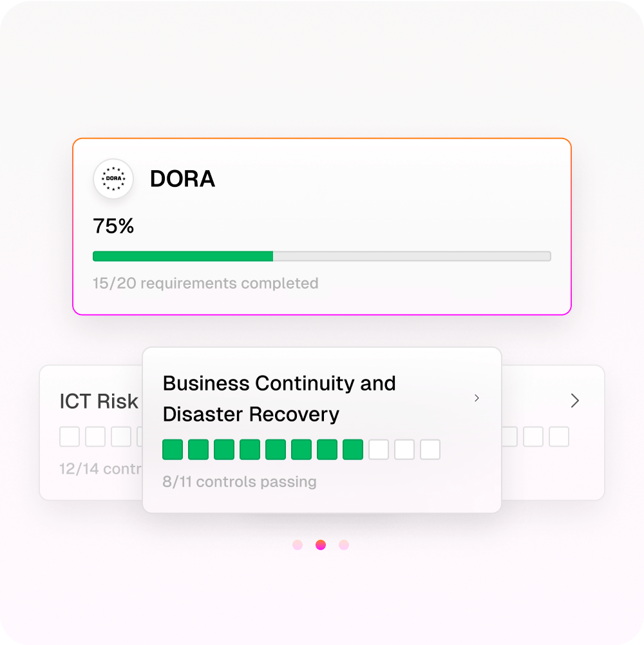The width and height of the screenshot is (644, 645).
Task: Click first empty square in ICT Risk card
Action: 70,436
